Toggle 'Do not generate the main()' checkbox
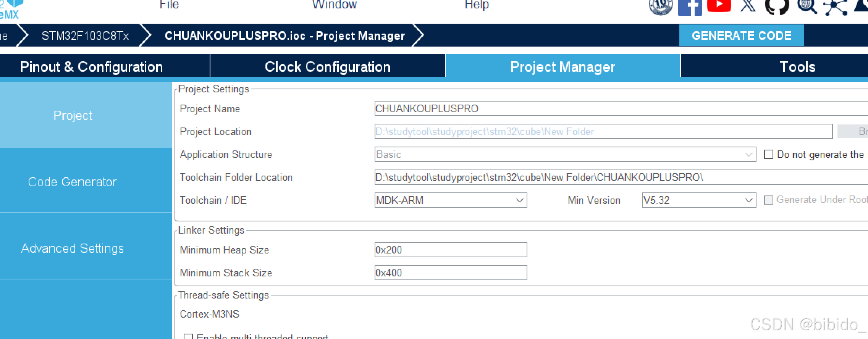Image resolution: width=868 pixels, height=339 pixels. [x=769, y=154]
